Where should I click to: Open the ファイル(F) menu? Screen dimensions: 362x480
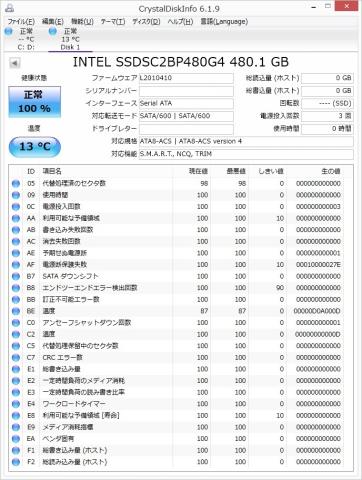(x=21, y=22)
